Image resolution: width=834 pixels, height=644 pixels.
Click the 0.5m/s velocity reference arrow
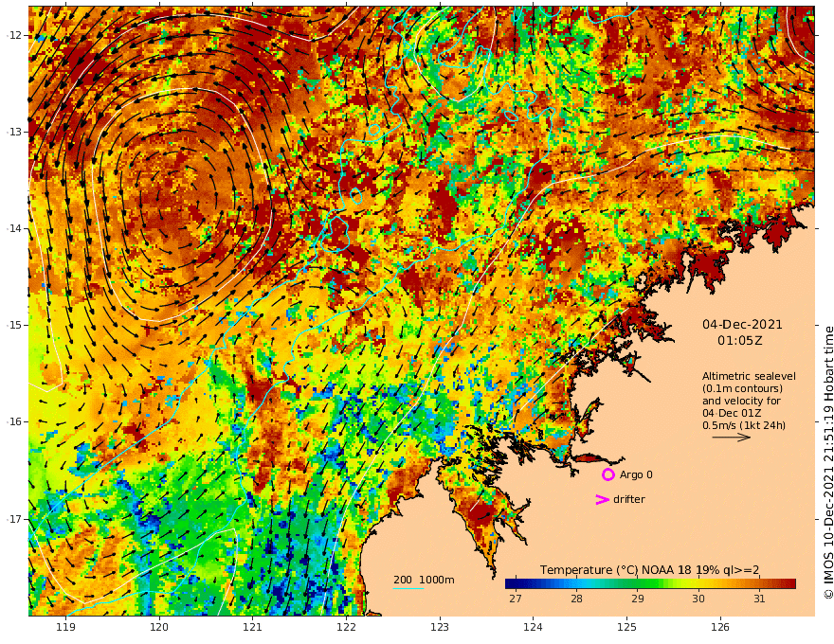coord(732,438)
